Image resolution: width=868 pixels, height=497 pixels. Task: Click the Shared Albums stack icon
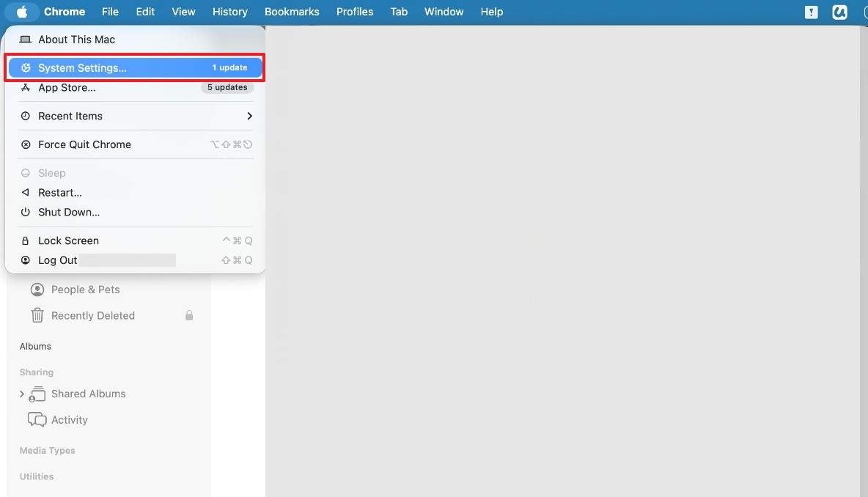tap(37, 394)
